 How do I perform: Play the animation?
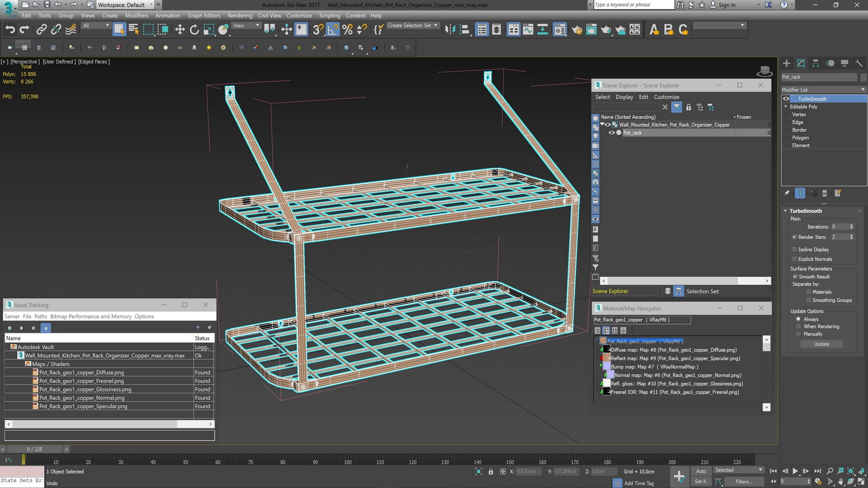(x=795, y=471)
